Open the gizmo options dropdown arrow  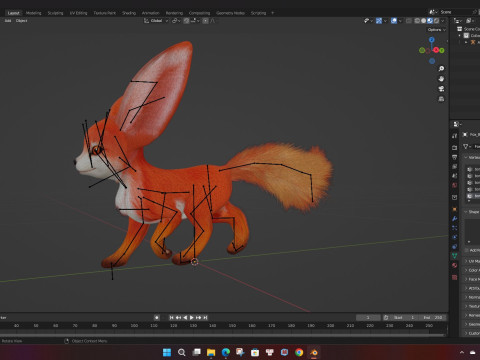385,21
